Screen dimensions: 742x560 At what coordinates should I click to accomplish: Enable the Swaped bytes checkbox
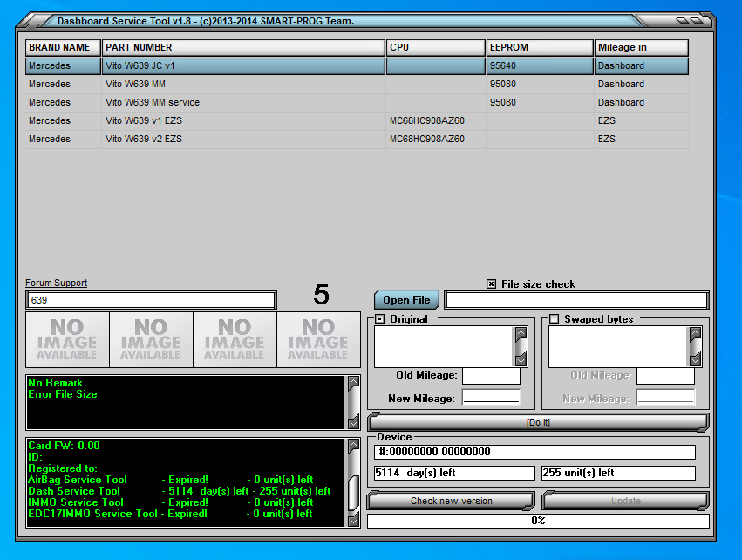coord(554,319)
